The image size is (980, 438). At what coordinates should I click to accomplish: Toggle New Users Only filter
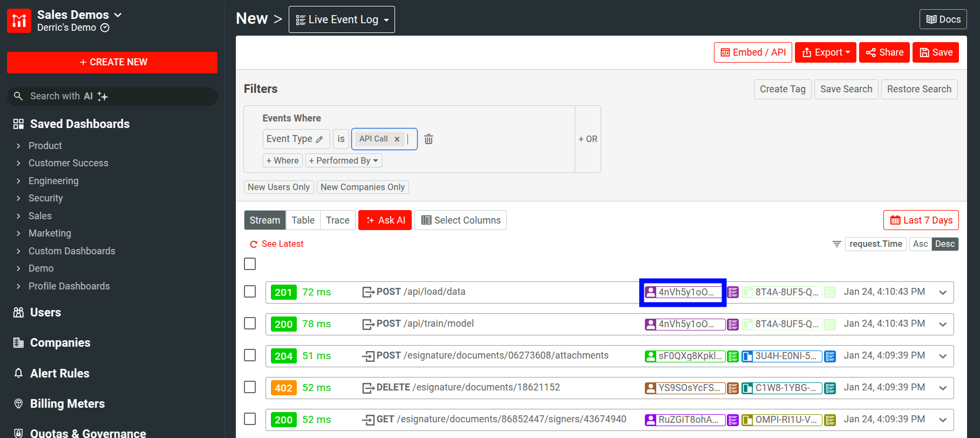(x=279, y=187)
